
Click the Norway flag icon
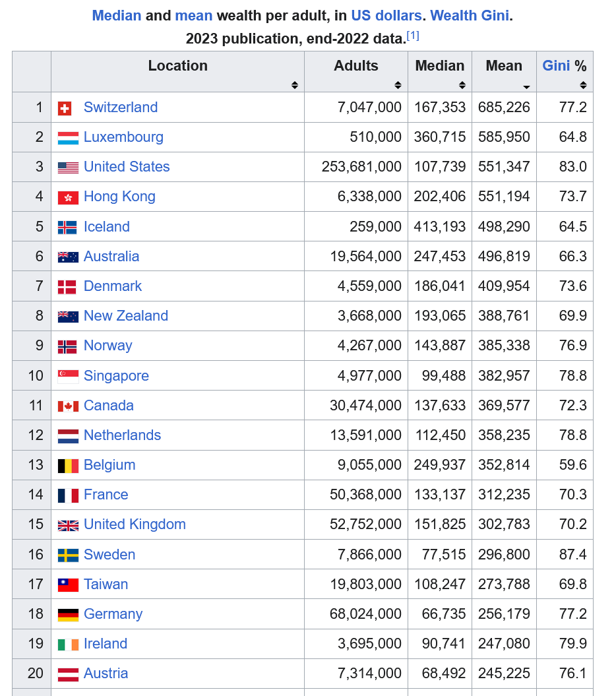click(67, 346)
